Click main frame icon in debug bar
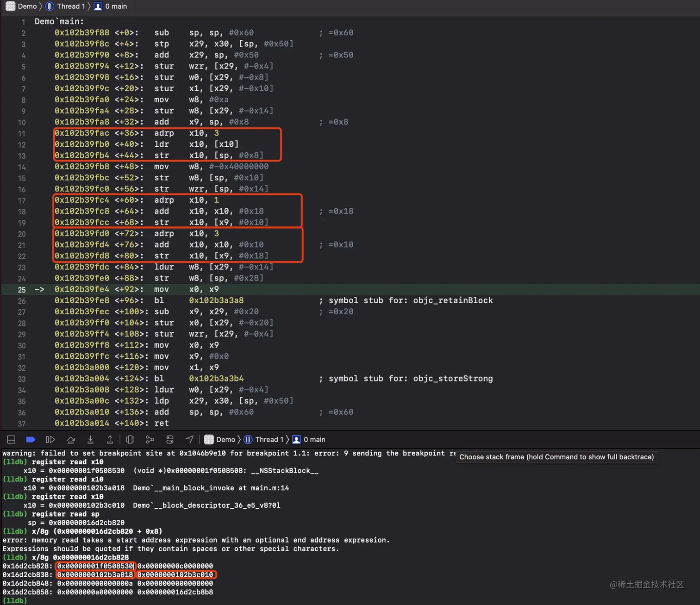This screenshot has width=700, height=605. click(x=296, y=439)
